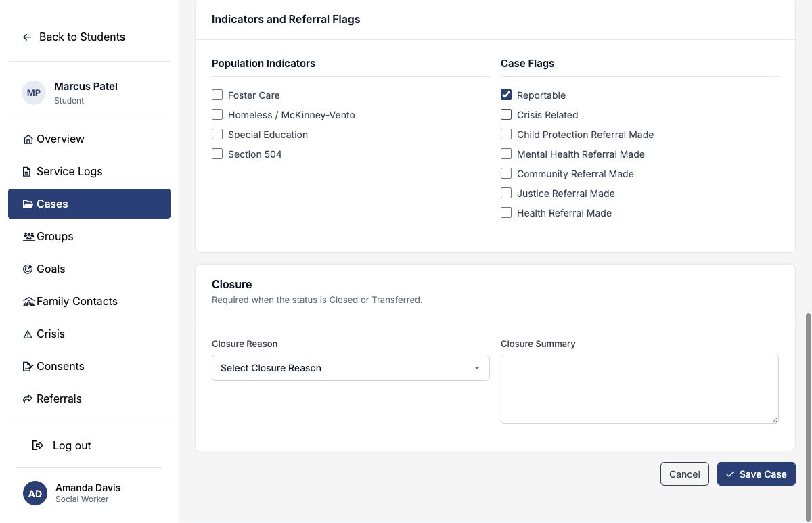Image resolution: width=812 pixels, height=523 pixels.
Task: Switch to Family Contacts
Action: (x=89, y=301)
